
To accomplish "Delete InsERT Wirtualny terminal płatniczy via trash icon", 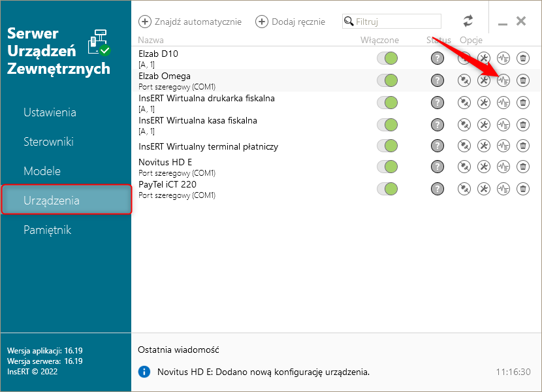I will pos(523,146).
